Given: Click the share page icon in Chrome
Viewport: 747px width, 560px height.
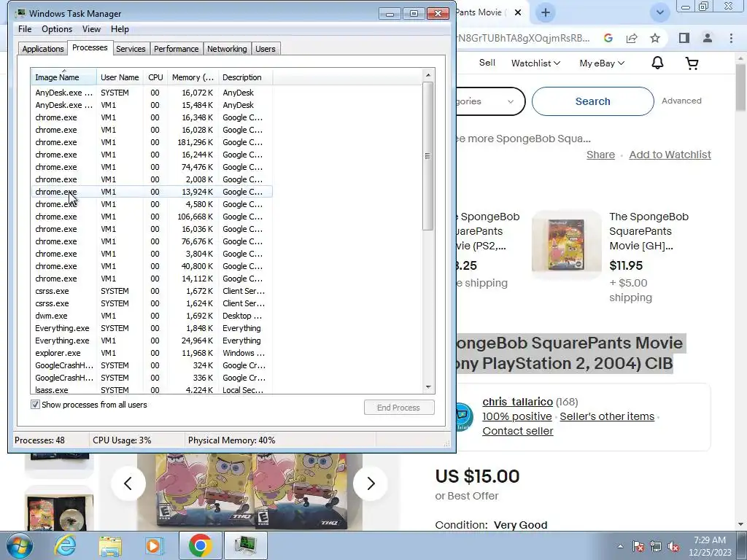Looking at the screenshot, I should click(x=632, y=38).
